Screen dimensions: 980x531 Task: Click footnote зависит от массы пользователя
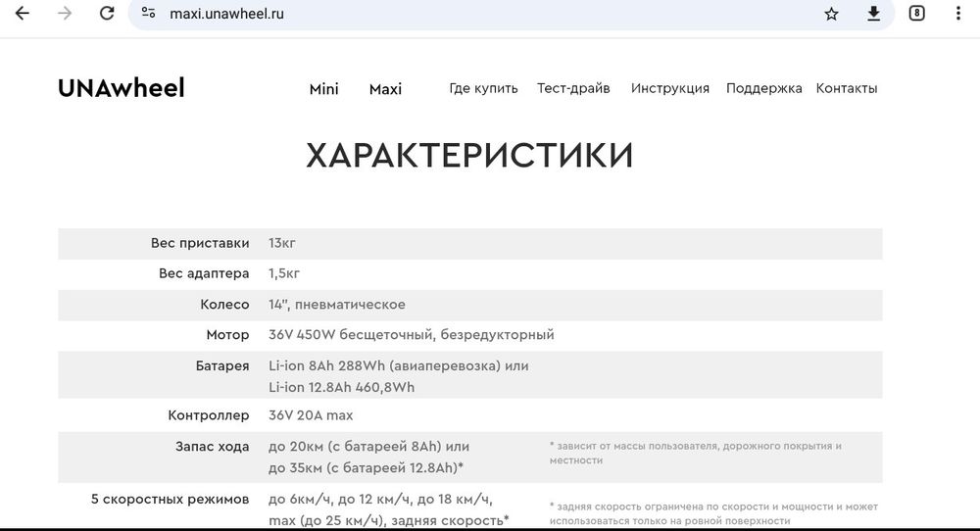pyautogui.click(x=696, y=453)
